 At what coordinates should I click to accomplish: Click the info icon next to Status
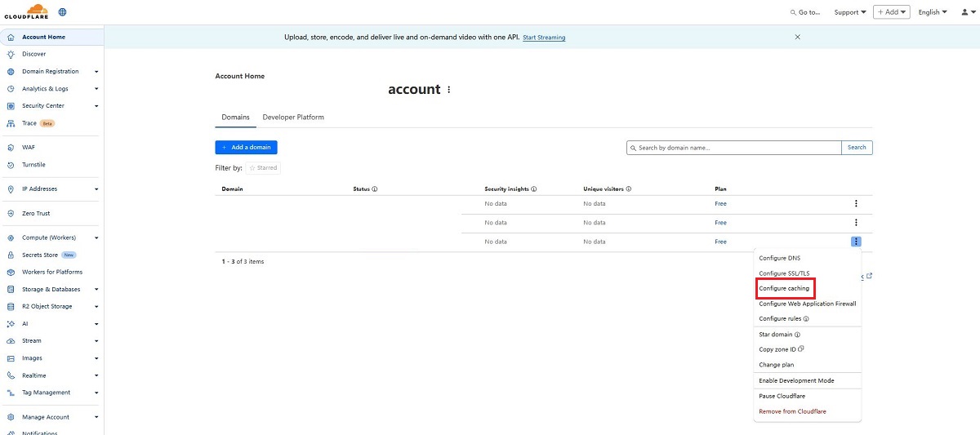375,189
